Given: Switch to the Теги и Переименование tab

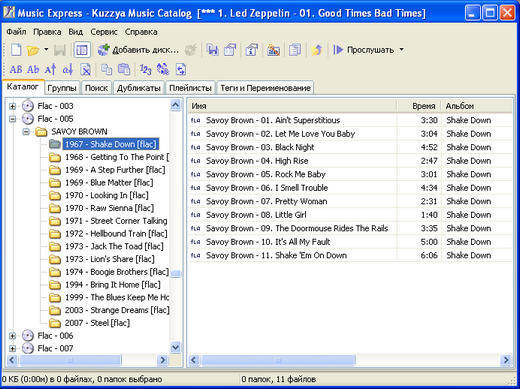Looking at the screenshot, I should (x=265, y=88).
